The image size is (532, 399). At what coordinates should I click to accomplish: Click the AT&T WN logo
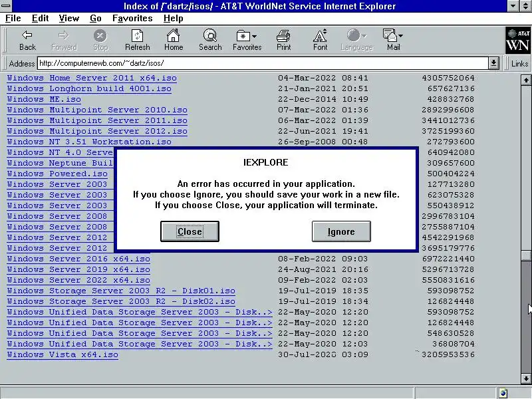click(x=518, y=41)
